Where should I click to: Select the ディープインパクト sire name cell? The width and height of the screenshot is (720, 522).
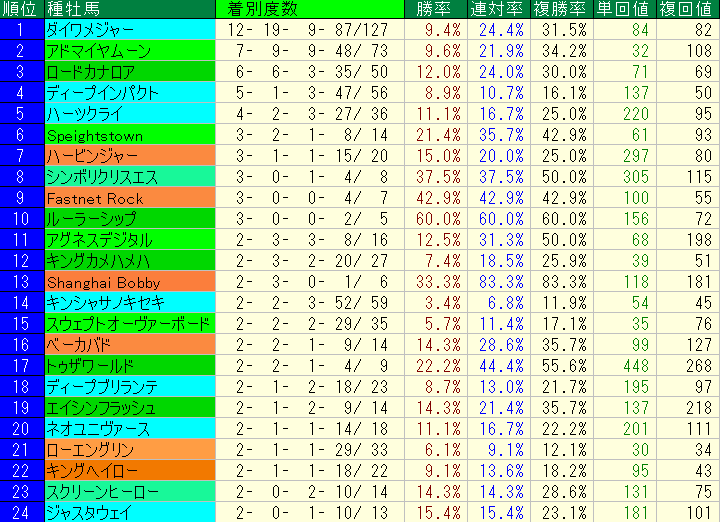coord(130,93)
